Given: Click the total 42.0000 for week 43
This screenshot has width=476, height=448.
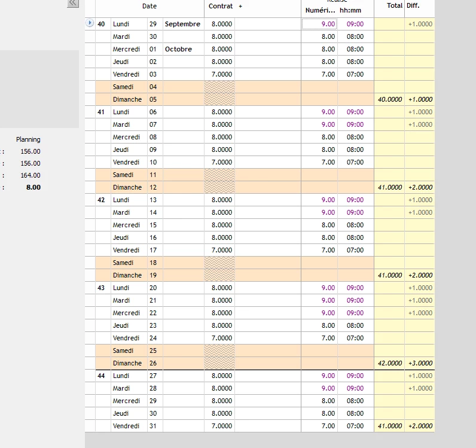Looking at the screenshot, I should pyautogui.click(x=390, y=363).
